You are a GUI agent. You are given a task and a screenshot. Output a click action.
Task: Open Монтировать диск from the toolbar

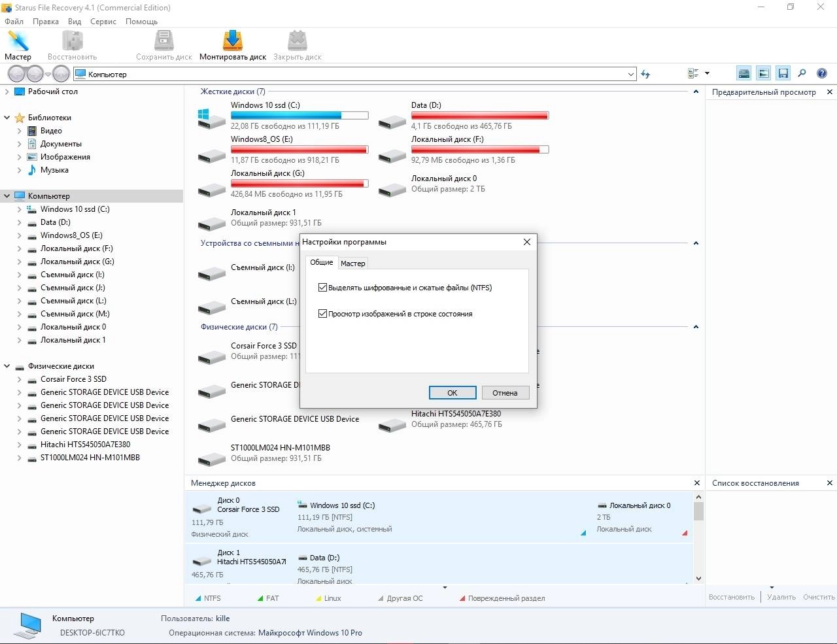pyautogui.click(x=233, y=45)
